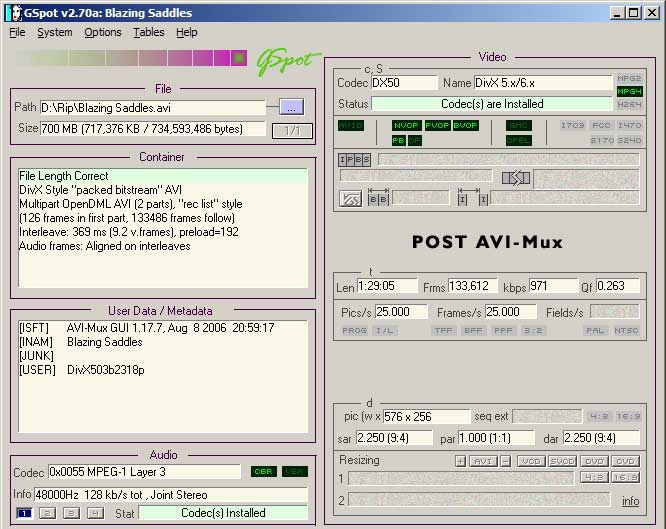The height and width of the screenshot is (529, 666).
Task: Click the button with the zigzag graph icon
Action: coord(350,198)
